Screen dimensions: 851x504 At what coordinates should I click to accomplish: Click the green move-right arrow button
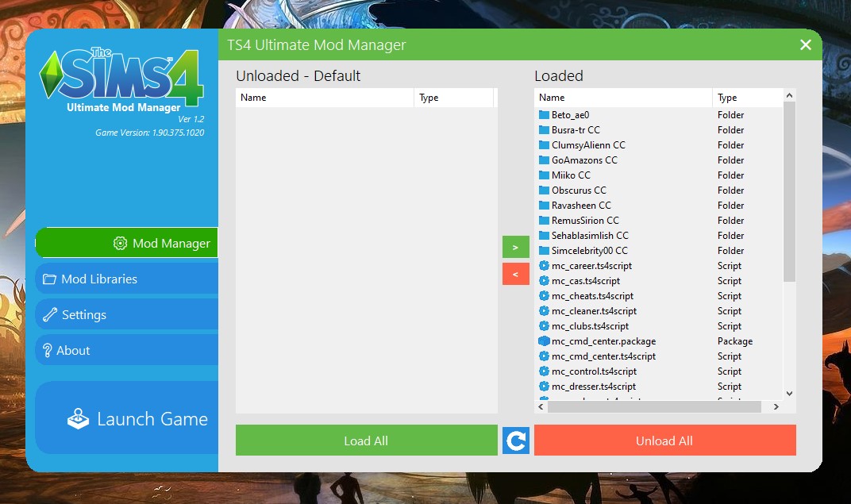(x=515, y=247)
